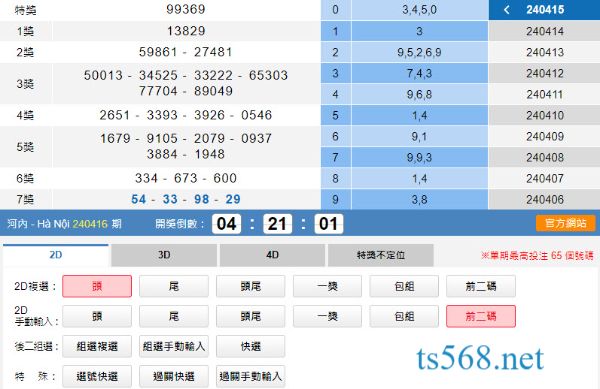Image resolution: width=600 pixels, height=389 pixels.
Task: Select 前二碼 in the 2D複選 row
Action: pyautogui.click(x=481, y=286)
